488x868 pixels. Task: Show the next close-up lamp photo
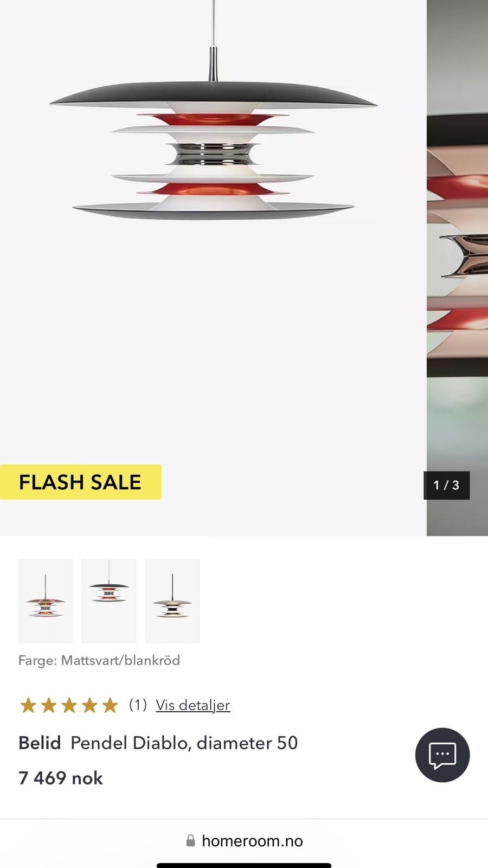(457, 268)
